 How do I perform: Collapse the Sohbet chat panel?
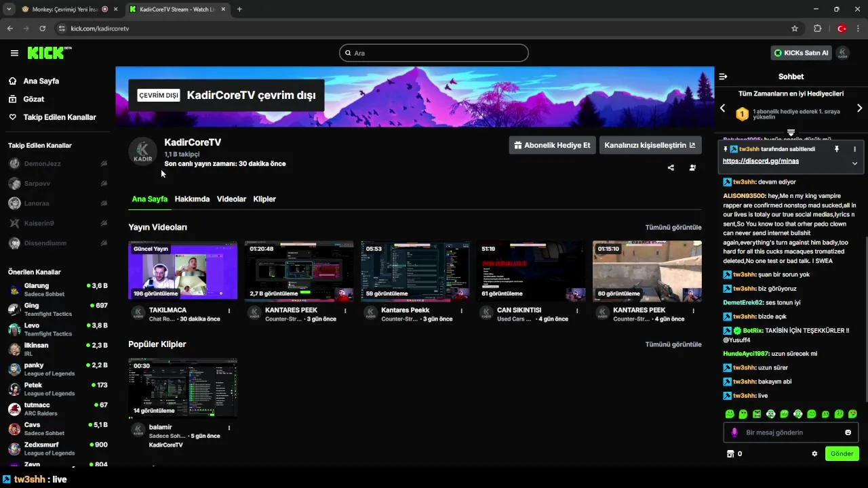click(723, 77)
